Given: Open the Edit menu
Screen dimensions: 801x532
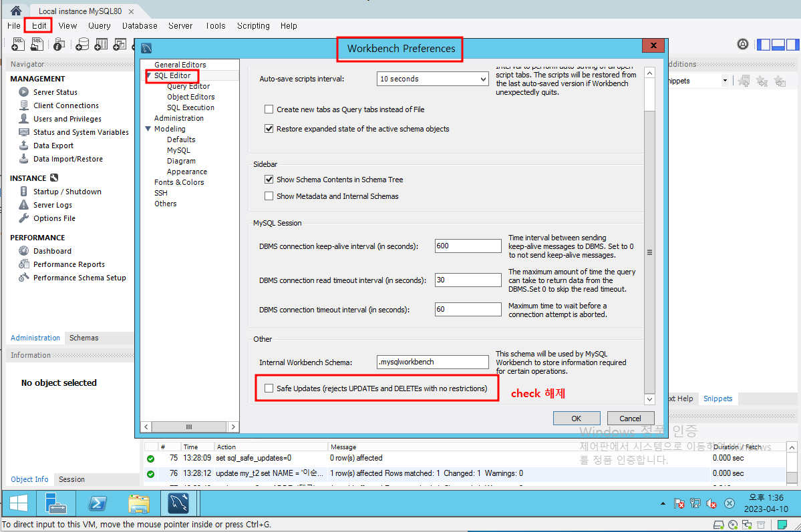Looking at the screenshot, I should coord(38,26).
